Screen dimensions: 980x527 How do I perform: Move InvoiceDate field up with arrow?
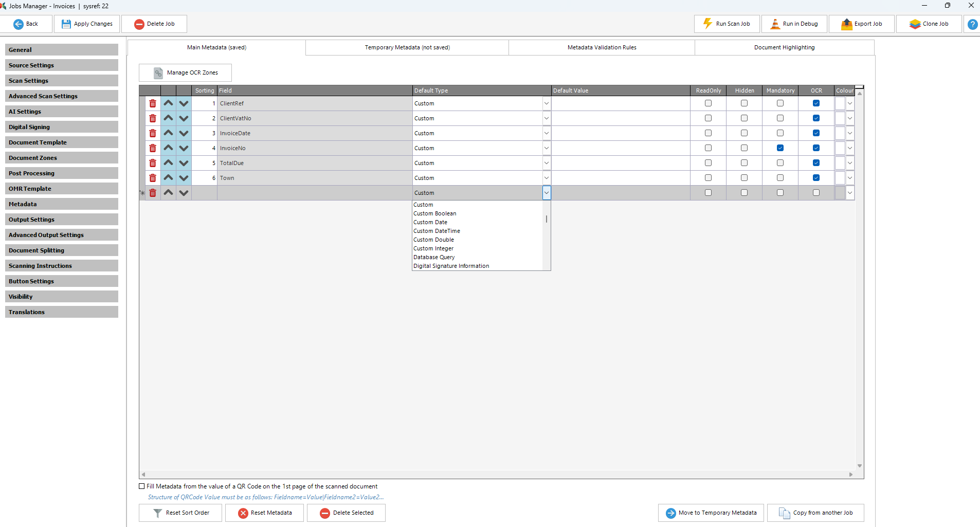(168, 133)
